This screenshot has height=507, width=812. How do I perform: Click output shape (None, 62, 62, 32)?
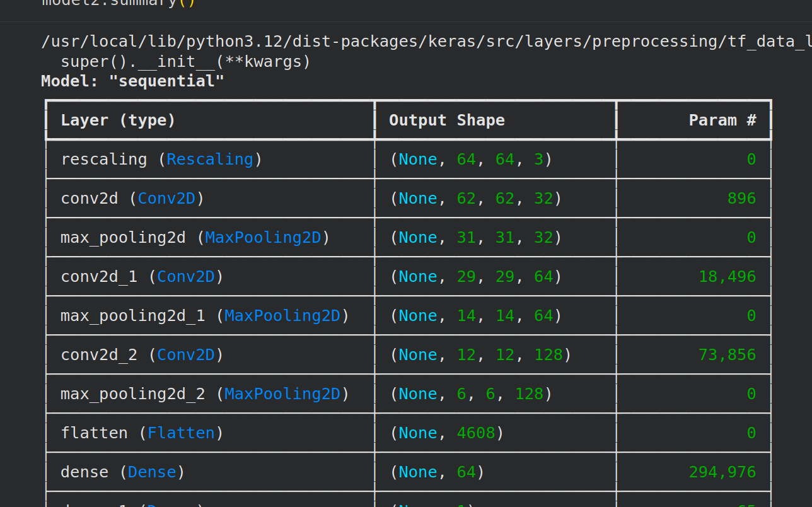476,199
